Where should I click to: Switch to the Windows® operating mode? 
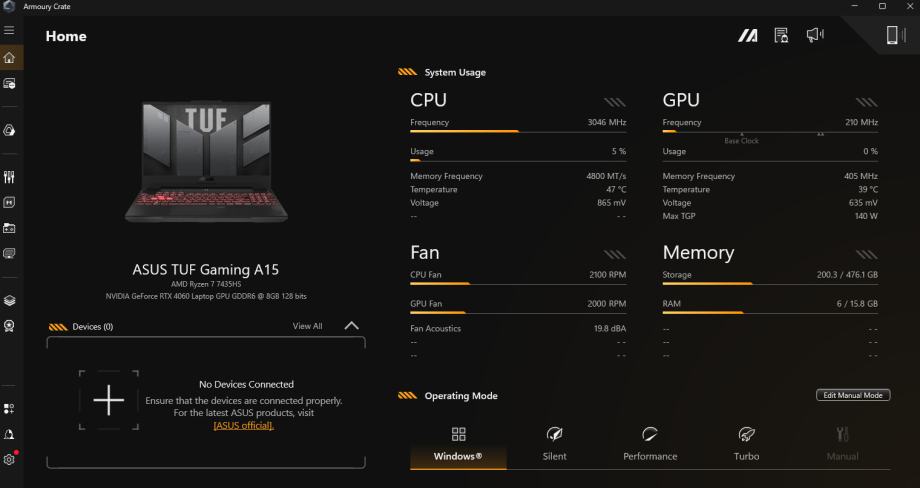pyautogui.click(x=458, y=446)
